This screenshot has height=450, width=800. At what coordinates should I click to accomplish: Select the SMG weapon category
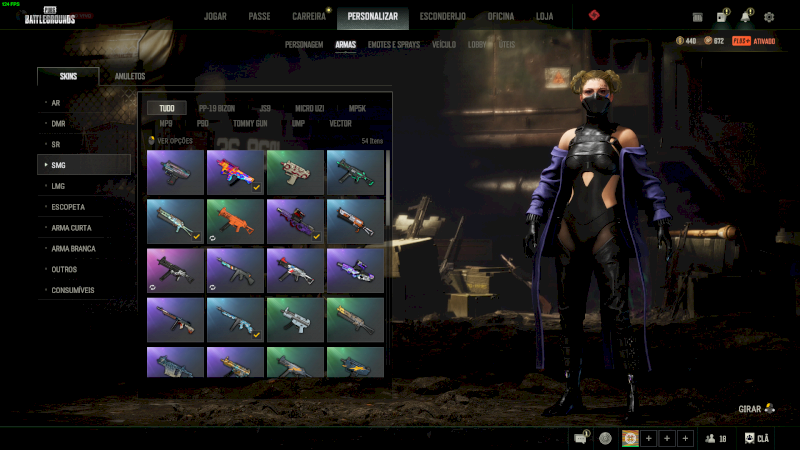(84, 165)
